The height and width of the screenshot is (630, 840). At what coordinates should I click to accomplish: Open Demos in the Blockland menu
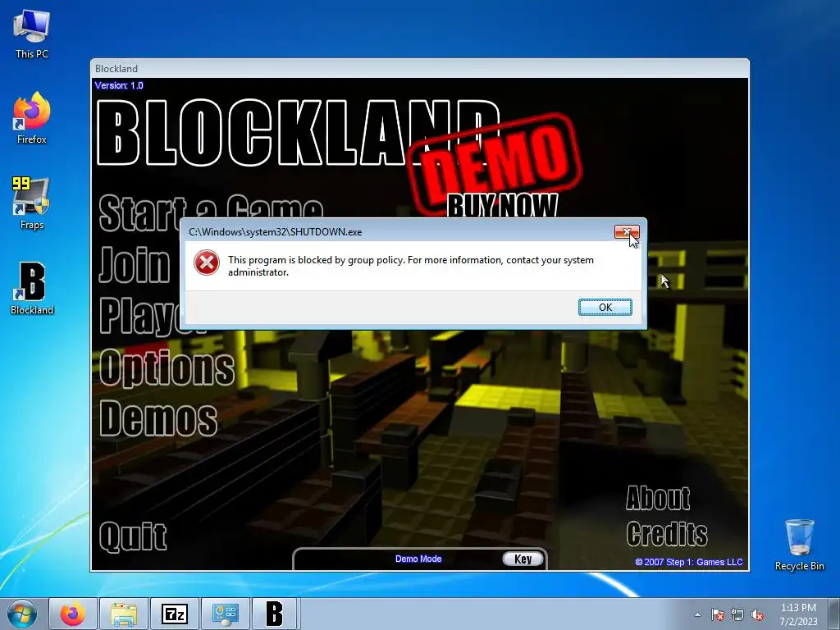point(158,418)
